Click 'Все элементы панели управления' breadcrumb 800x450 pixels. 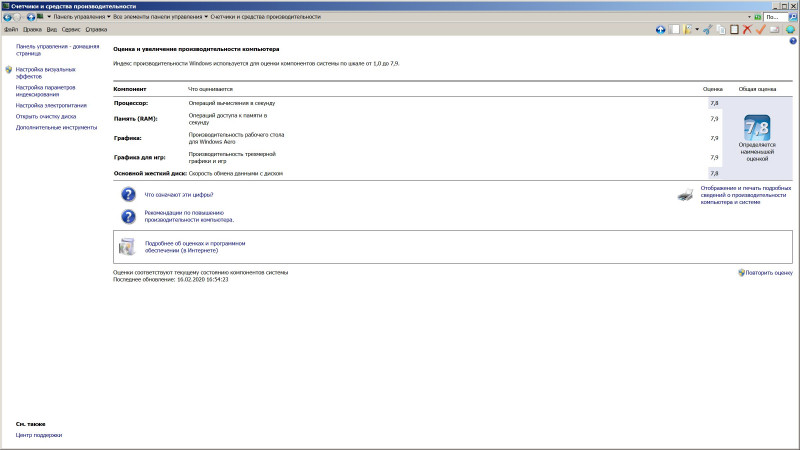158,17
